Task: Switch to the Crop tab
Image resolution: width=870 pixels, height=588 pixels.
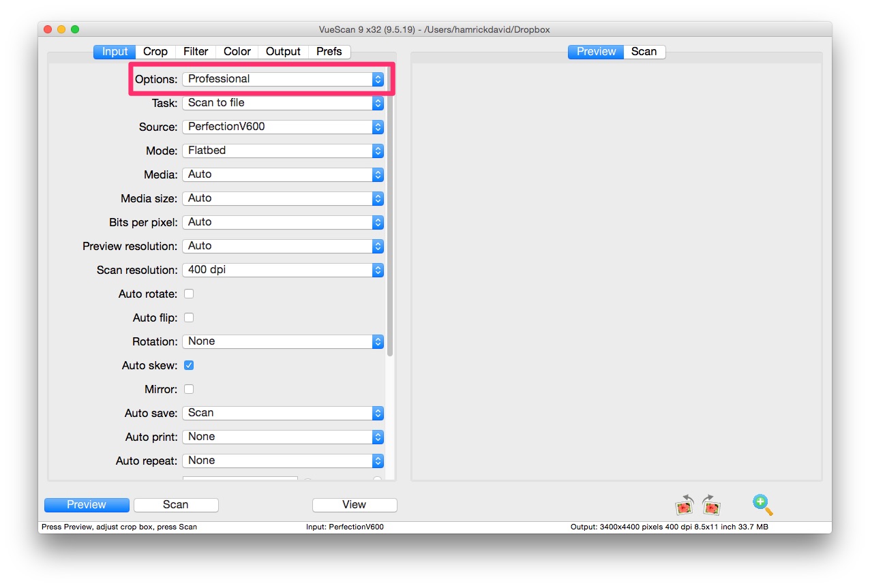Action: (x=155, y=52)
